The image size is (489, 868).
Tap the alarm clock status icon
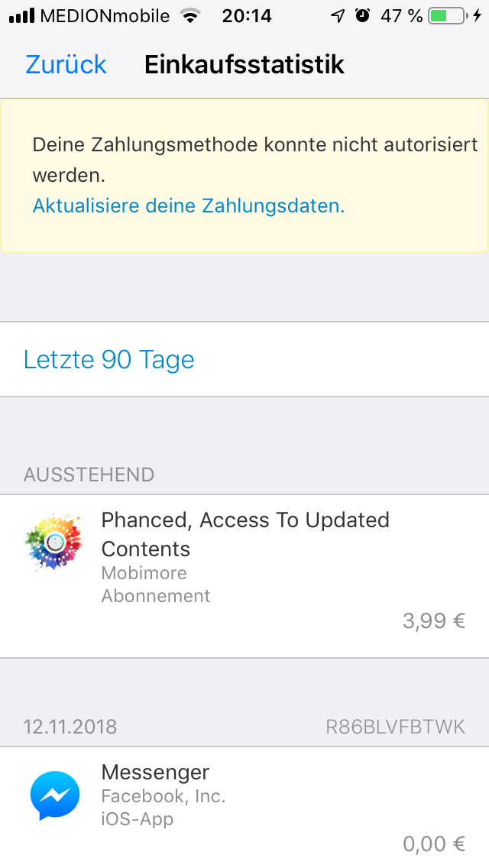click(363, 16)
